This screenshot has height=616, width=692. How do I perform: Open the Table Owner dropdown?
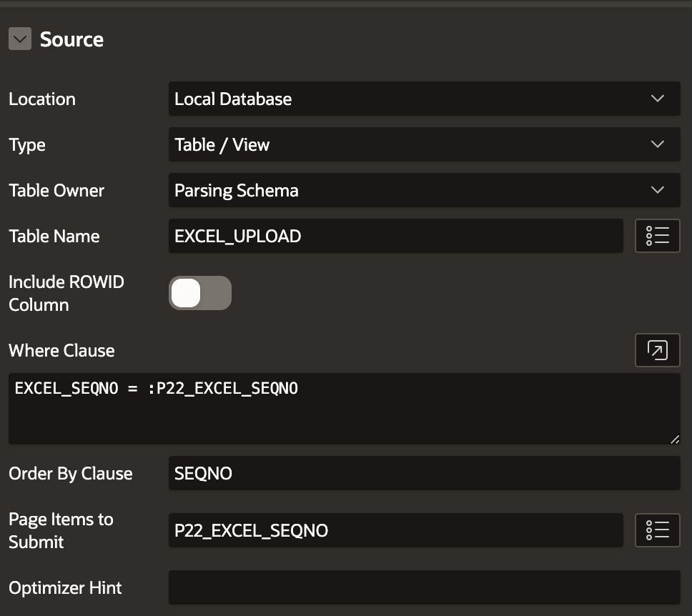click(x=424, y=190)
